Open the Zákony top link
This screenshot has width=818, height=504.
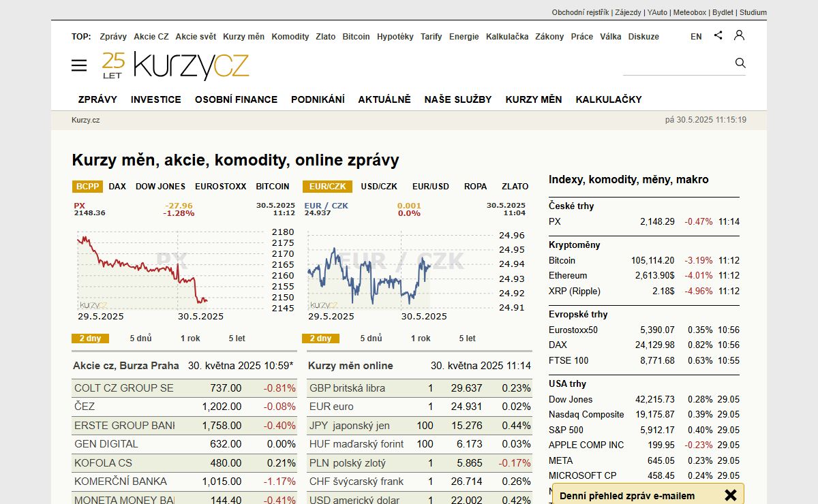click(549, 37)
